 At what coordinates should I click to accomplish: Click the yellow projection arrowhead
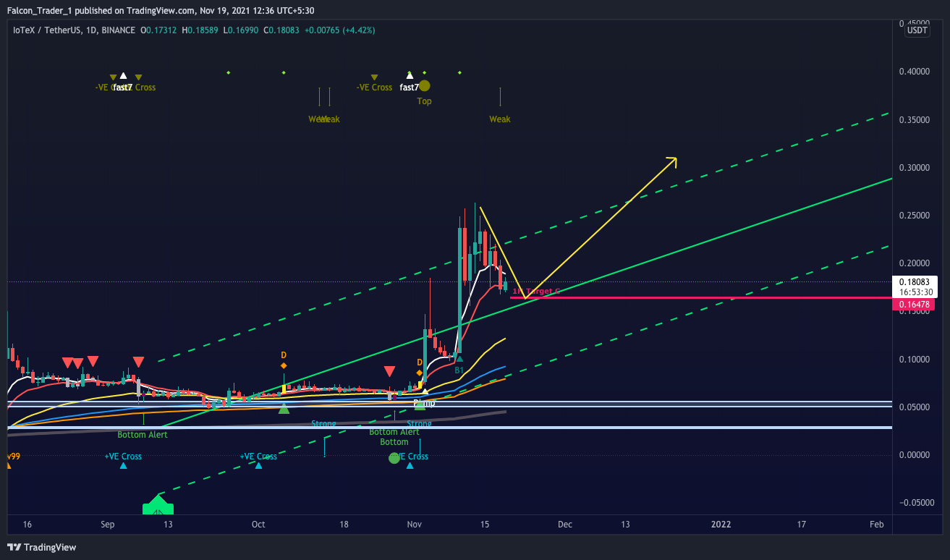pos(671,162)
